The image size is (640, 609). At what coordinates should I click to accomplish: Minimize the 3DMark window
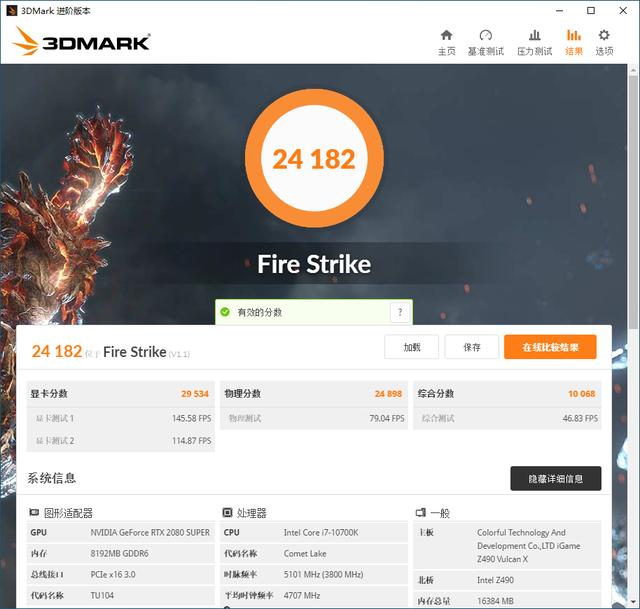point(560,11)
